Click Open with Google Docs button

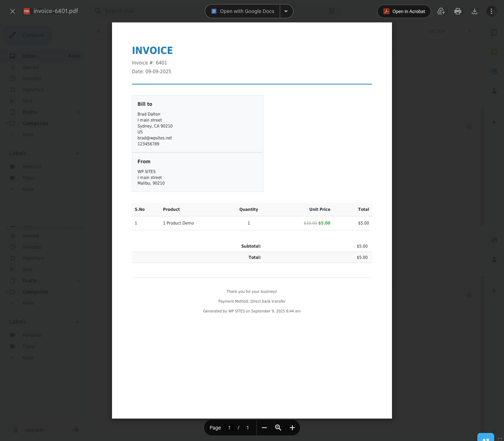(x=243, y=11)
